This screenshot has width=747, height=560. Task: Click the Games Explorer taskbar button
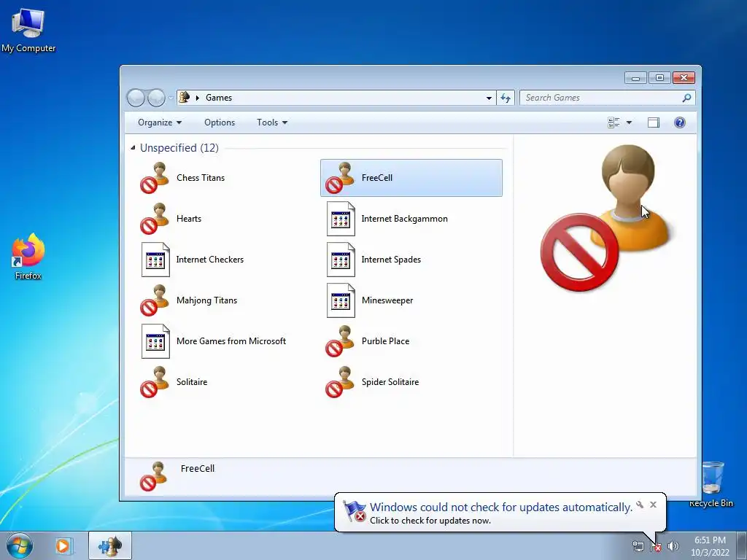[110, 545]
